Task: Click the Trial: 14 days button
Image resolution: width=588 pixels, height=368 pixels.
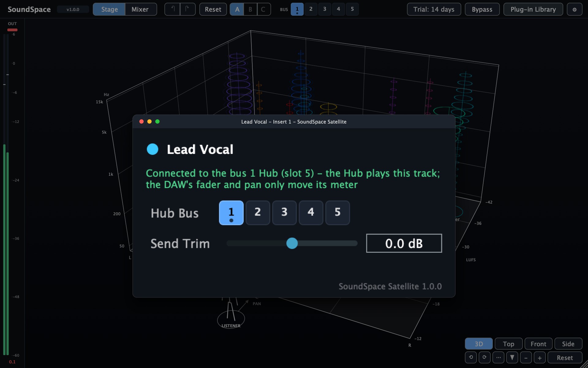Action: point(434,9)
